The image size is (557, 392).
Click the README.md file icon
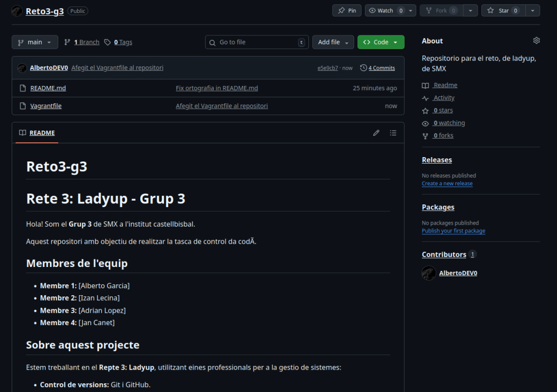22,88
